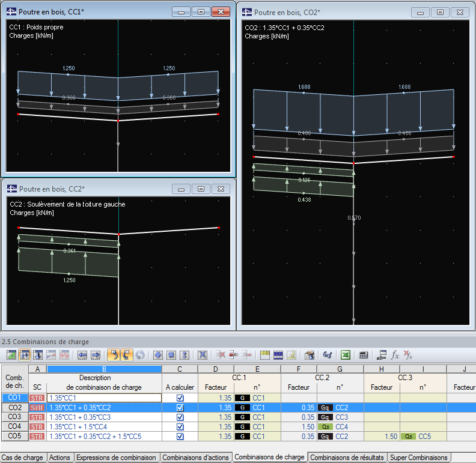This screenshot has height=463, width=476.
Task: Select the 'Combinaisons de charge' tab
Action: [270, 457]
